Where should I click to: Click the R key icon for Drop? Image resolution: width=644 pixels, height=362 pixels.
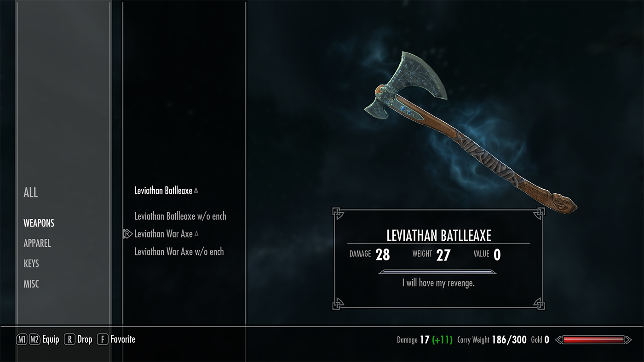coord(69,339)
